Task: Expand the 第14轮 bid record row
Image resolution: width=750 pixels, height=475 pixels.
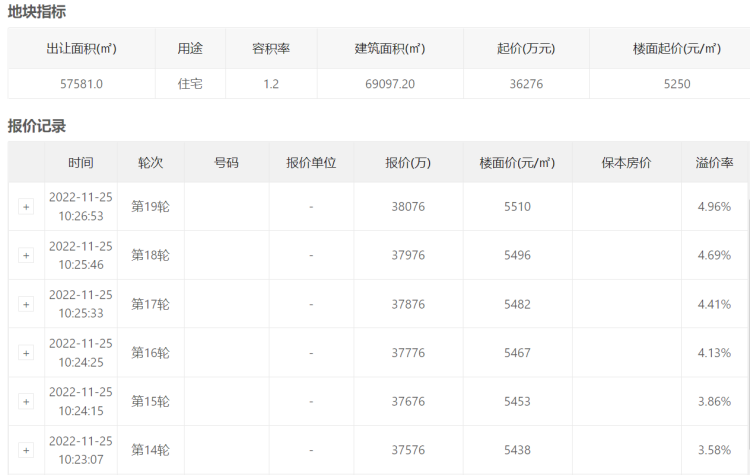Action: pyautogui.click(x=26, y=450)
